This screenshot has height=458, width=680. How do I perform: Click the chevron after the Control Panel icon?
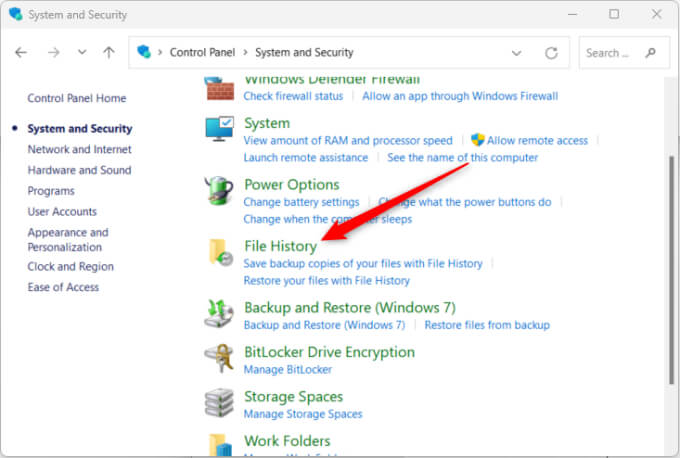pos(160,52)
